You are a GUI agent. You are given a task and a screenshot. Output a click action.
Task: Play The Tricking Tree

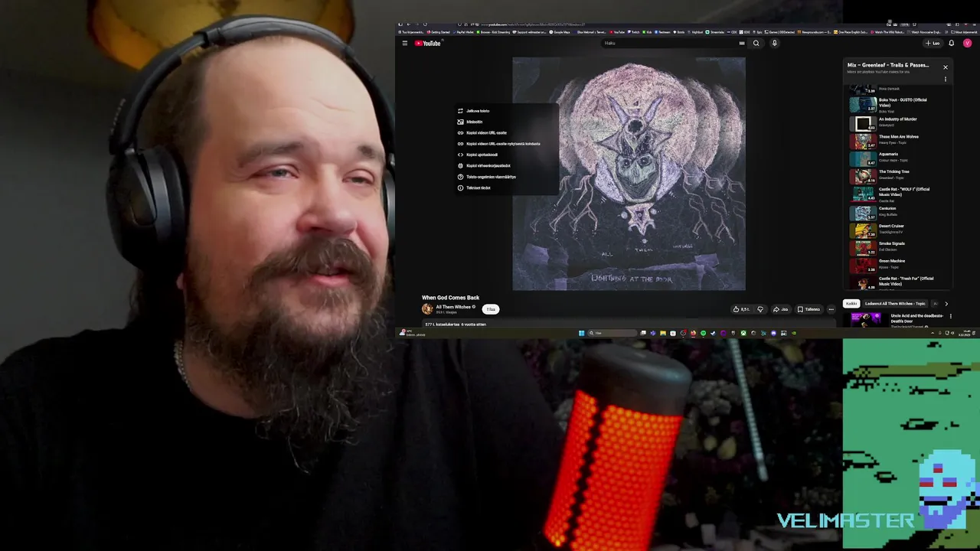[899, 175]
